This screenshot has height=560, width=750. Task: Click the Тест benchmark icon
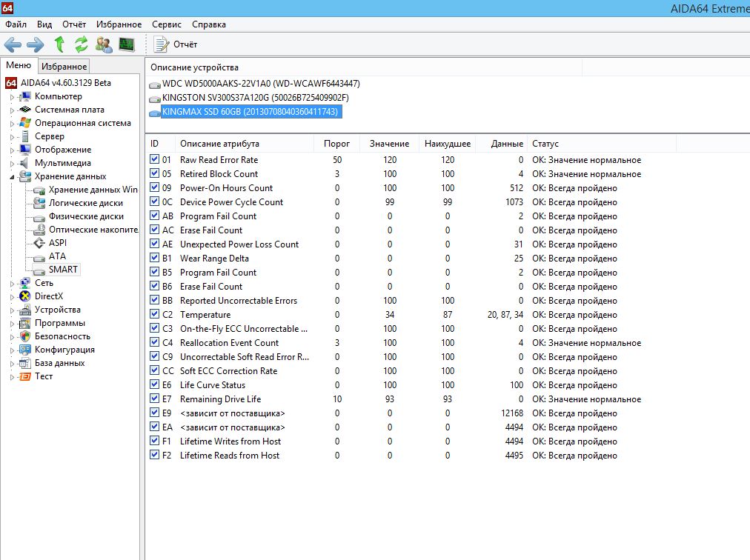(25, 376)
